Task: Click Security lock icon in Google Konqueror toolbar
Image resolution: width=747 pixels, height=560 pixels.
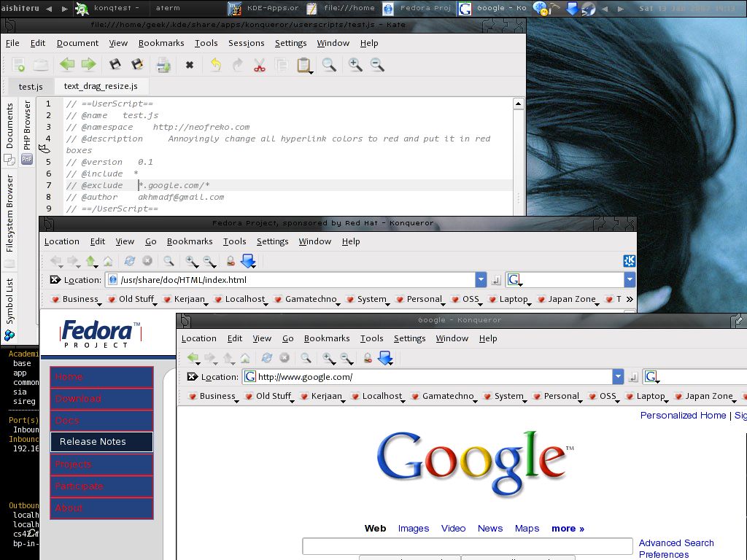Action: 368,358
